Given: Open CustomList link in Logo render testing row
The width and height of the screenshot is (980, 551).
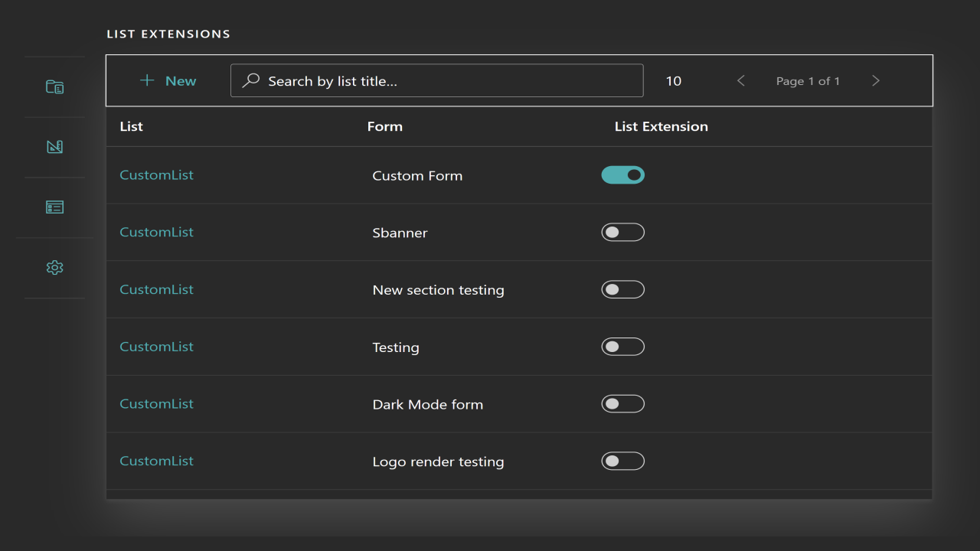Looking at the screenshot, I should [157, 461].
